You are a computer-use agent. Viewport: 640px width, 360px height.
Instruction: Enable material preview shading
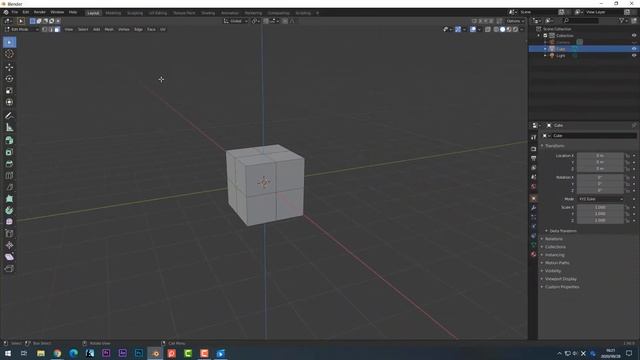[509, 29]
